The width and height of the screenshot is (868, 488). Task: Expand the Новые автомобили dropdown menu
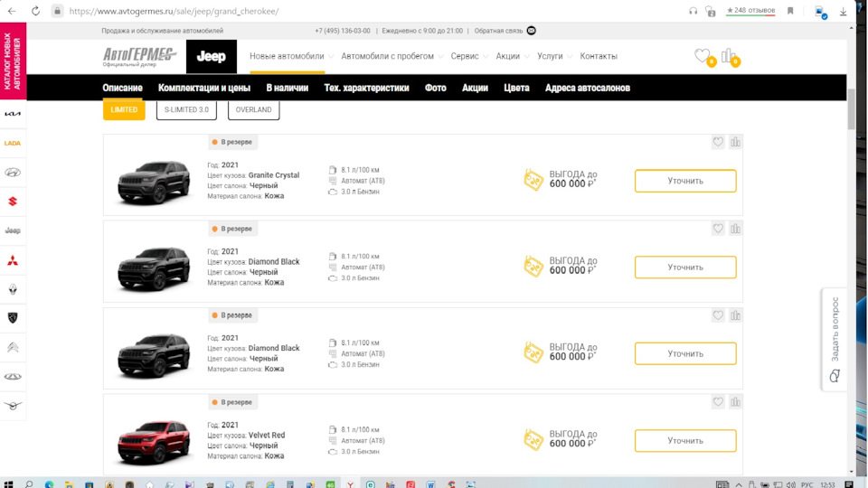click(287, 56)
